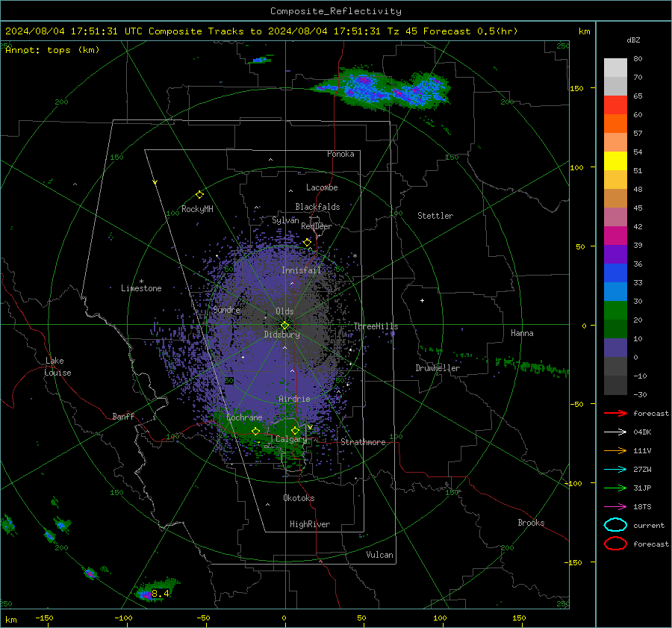Click the green 31JP arrow icon
This screenshot has height=628, width=672.
(615, 488)
